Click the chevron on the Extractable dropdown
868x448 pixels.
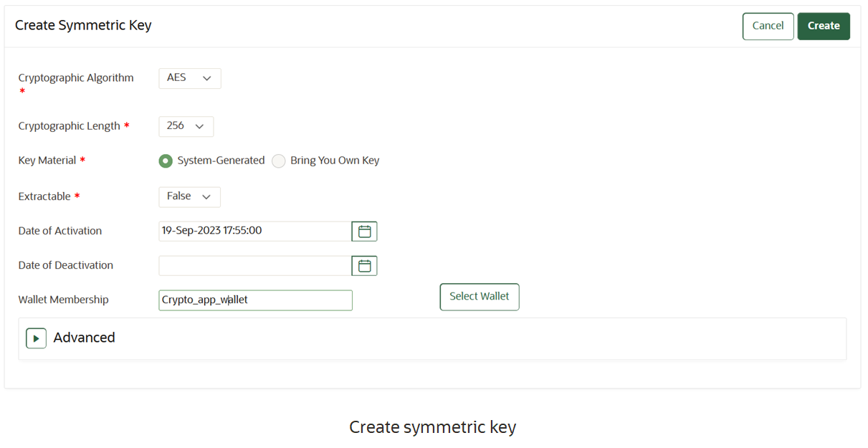click(x=206, y=196)
